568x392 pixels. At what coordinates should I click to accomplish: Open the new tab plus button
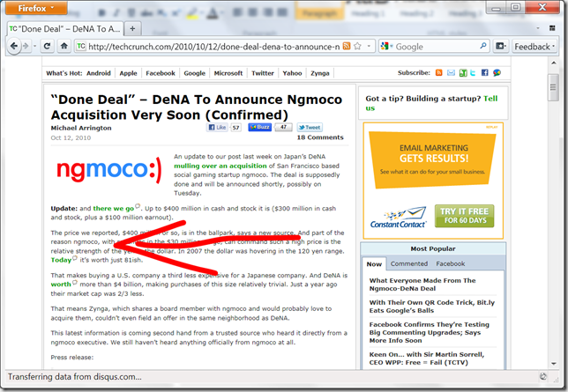[x=132, y=28]
